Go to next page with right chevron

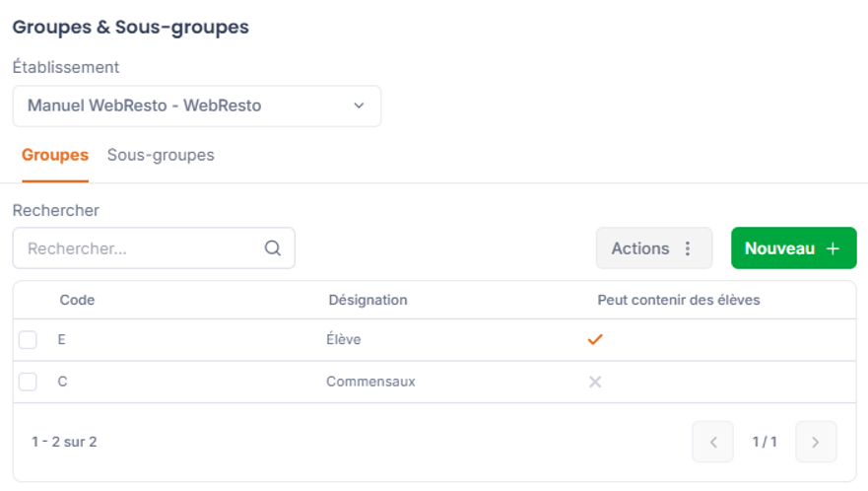pyautogui.click(x=816, y=442)
